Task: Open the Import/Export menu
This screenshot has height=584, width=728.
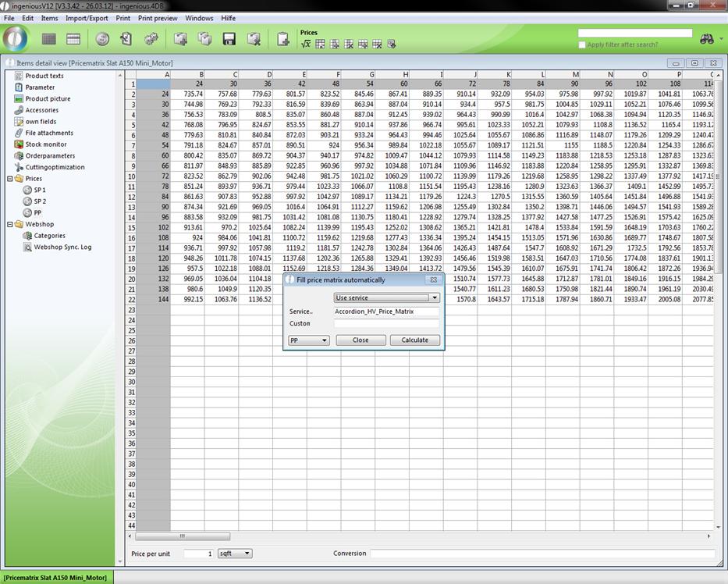Action: [x=87, y=18]
